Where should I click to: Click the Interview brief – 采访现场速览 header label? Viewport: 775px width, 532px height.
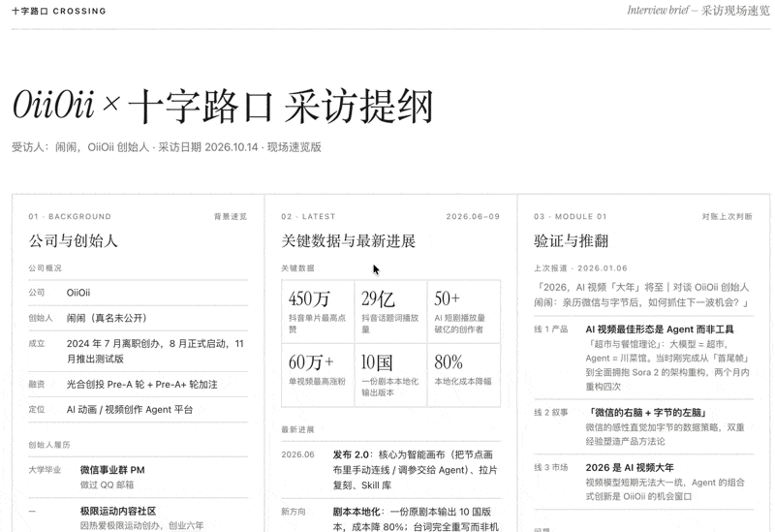pyautogui.click(x=698, y=11)
